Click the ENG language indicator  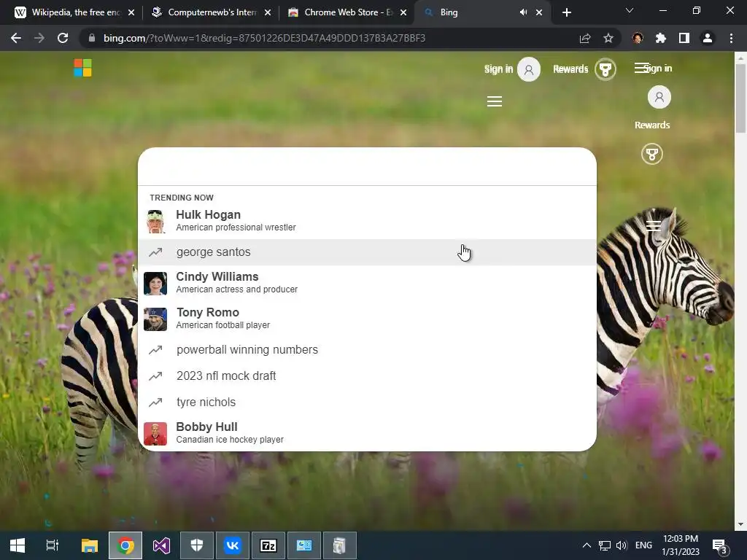point(643,545)
